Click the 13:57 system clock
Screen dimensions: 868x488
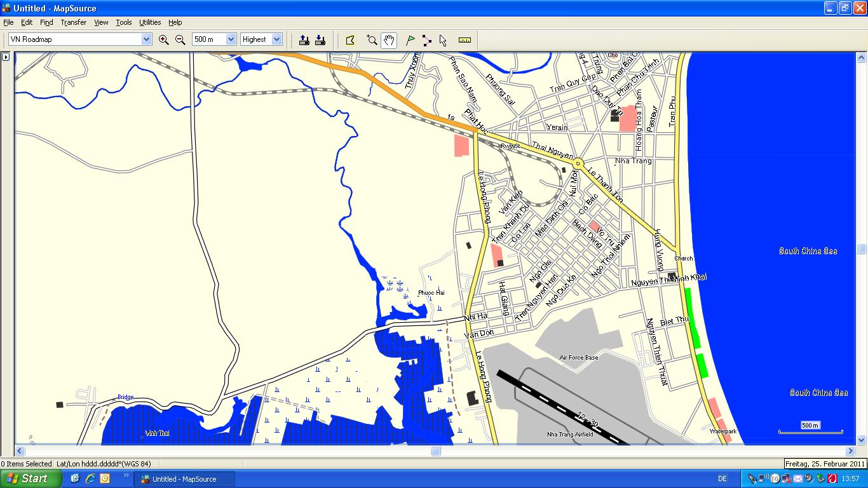[850, 479]
